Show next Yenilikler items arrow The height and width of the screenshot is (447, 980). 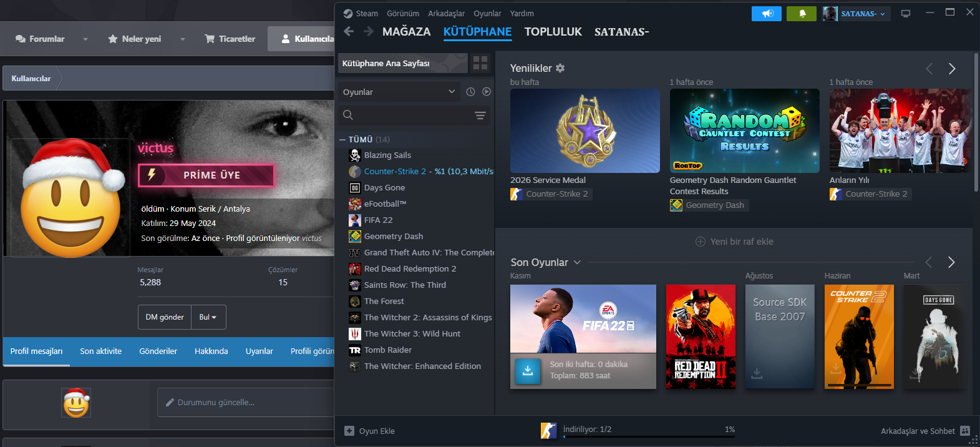click(x=952, y=69)
